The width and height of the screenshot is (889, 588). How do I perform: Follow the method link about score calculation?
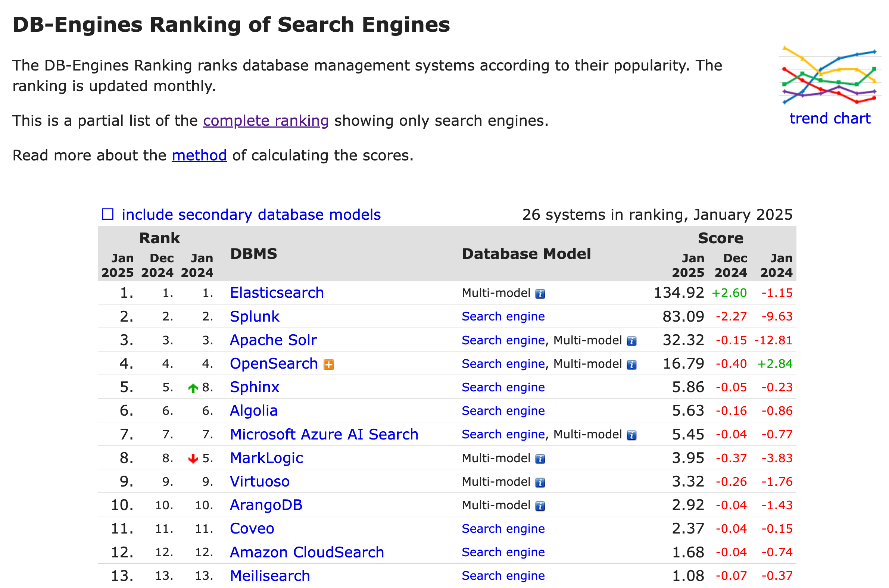click(x=199, y=155)
